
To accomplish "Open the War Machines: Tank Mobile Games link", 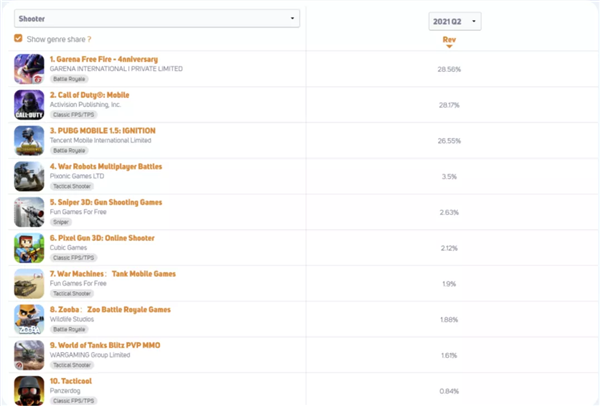I will [x=113, y=274].
